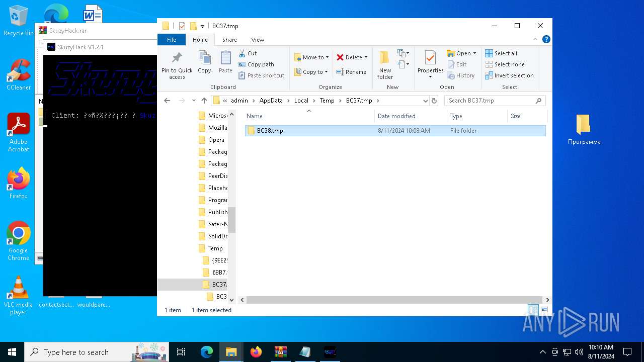644x362 pixels.
Task: Click the horizontal scrollbar in file list
Action: pyautogui.click(x=395, y=300)
